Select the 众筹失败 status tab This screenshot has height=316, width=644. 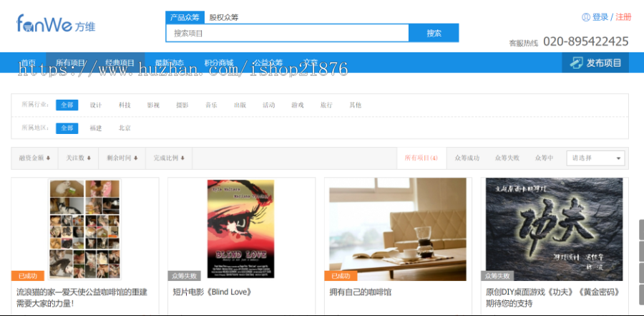(x=507, y=158)
